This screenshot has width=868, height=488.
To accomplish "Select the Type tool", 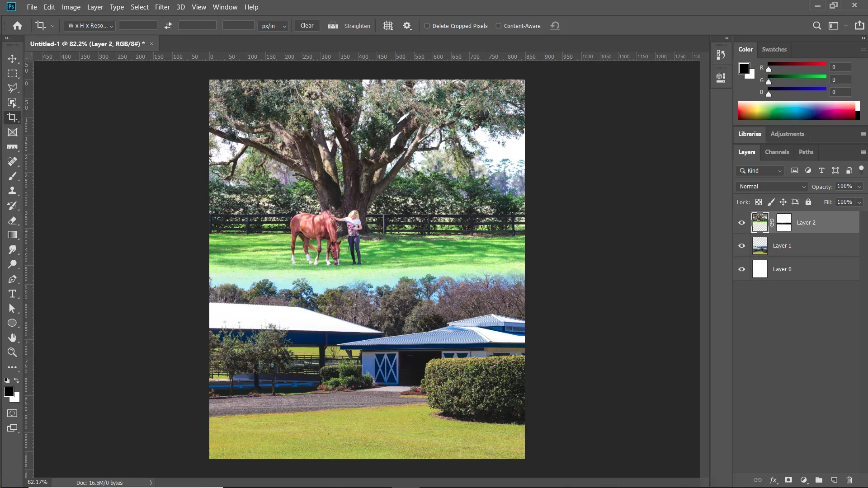I will 12,294.
